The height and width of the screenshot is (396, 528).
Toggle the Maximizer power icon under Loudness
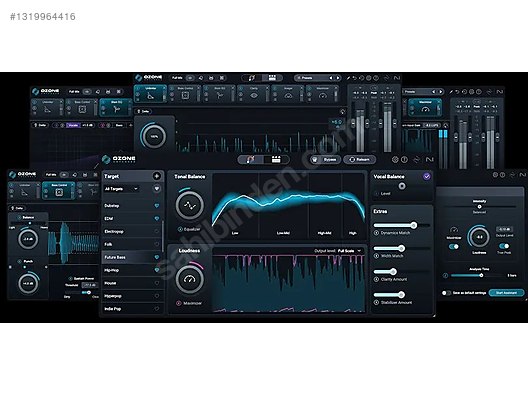179,303
